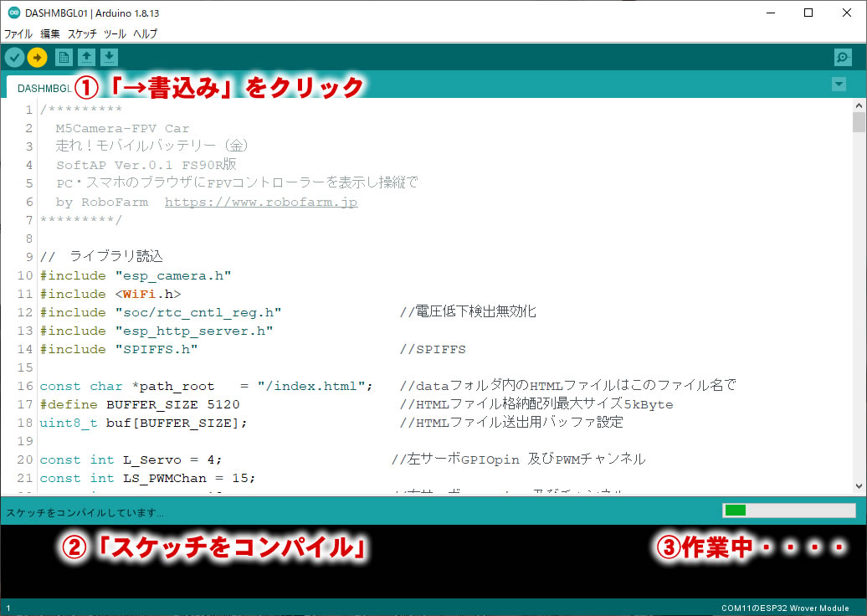The height and width of the screenshot is (616, 867).
Task: Maximize the Arduino window
Action: [808, 13]
